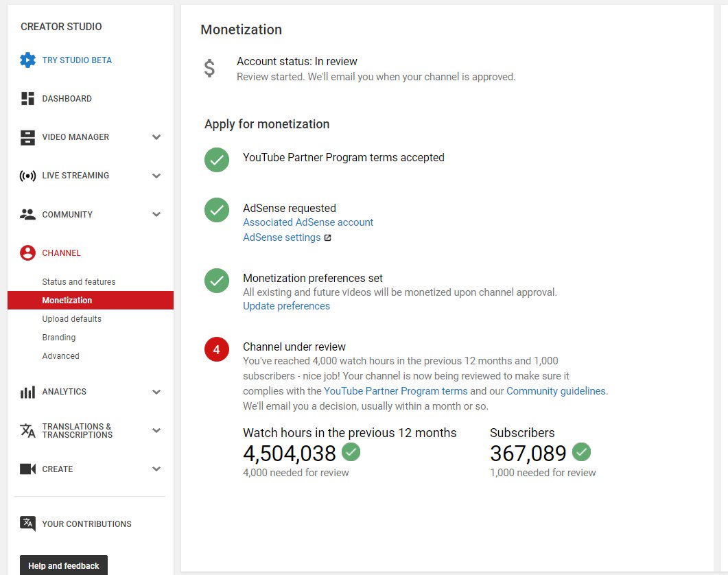Screen dimensions: 728x575
Task: Click the Your Contributions translate icon
Action: pos(28,524)
